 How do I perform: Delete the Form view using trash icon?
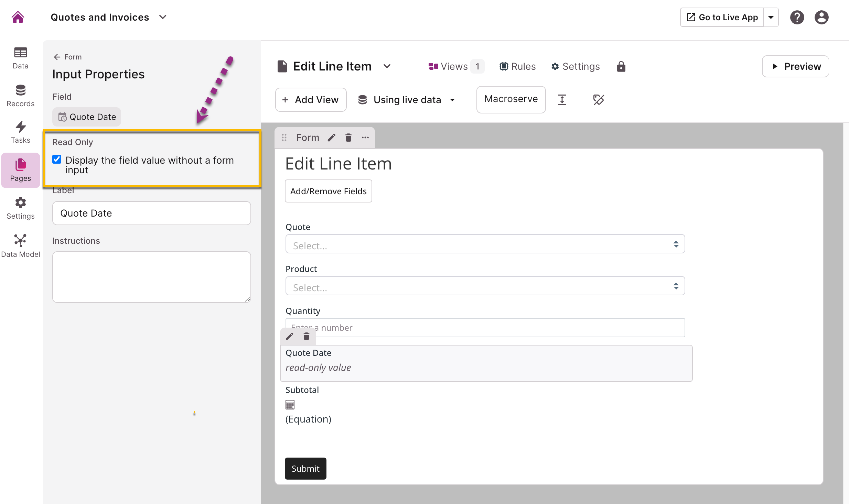coord(348,138)
